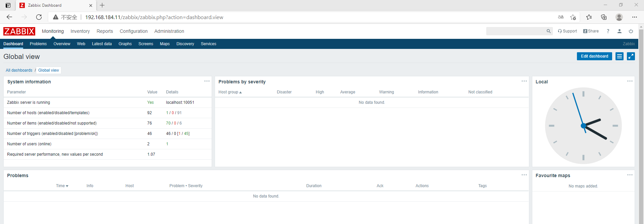Open All dashboards link
The width and height of the screenshot is (644, 224).
19,70
